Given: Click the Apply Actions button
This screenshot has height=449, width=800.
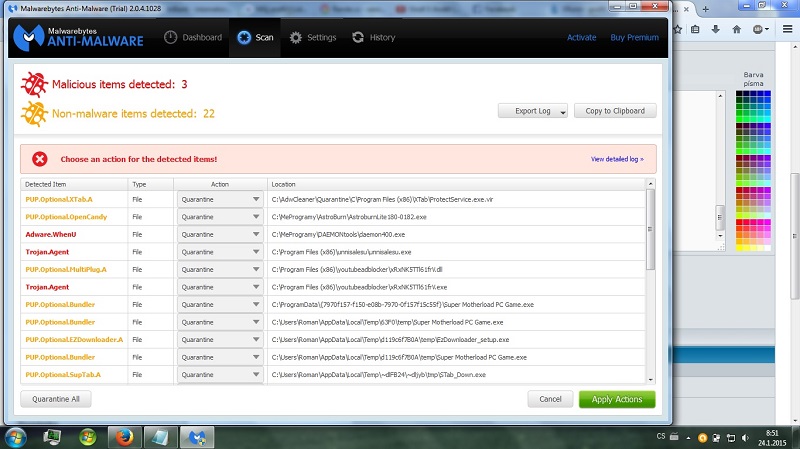Looking at the screenshot, I should (617, 400).
